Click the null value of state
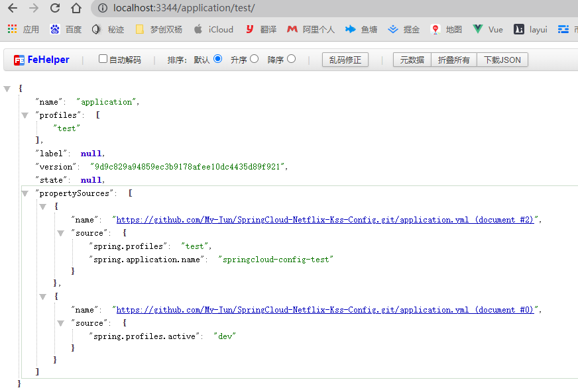Viewport: 578px width, 392px height. 91,180
